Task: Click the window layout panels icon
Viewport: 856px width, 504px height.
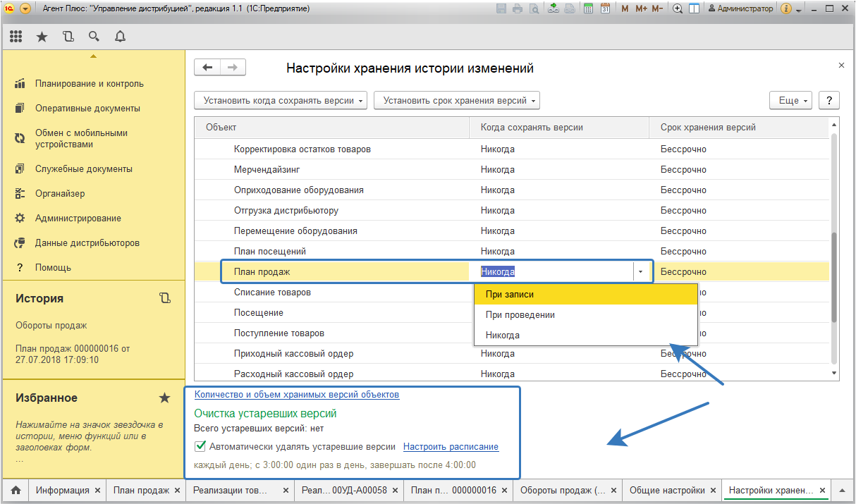Action: tap(694, 9)
